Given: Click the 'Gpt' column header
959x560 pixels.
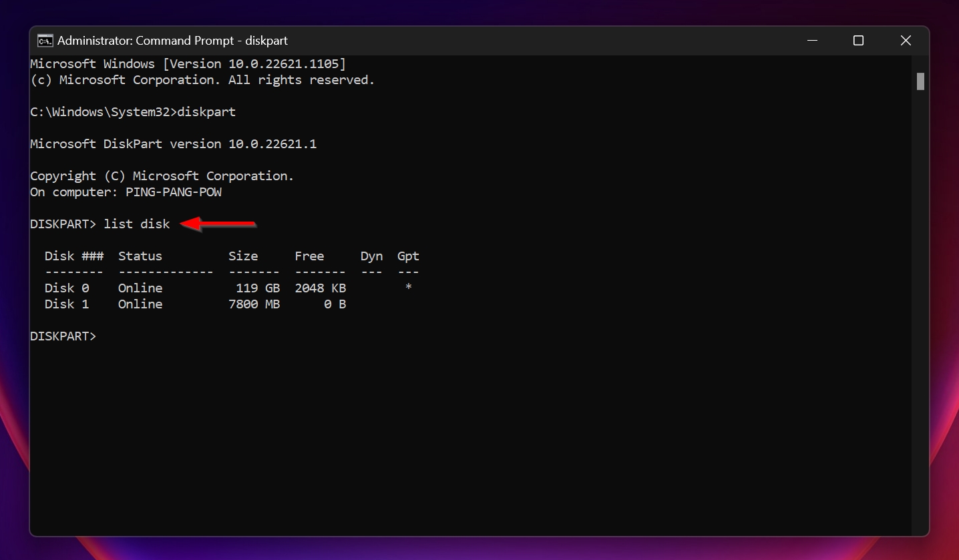Looking at the screenshot, I should tap(408, 256).
